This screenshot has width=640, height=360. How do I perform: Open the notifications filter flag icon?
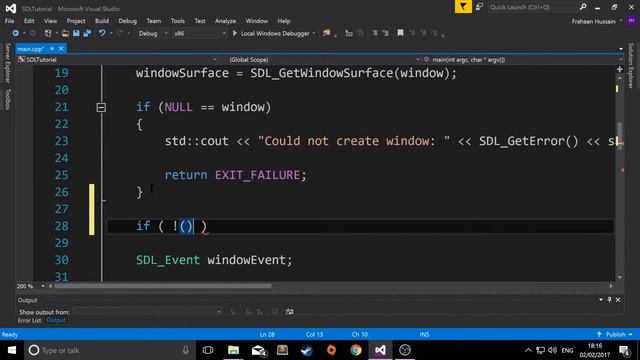point(463,7)
